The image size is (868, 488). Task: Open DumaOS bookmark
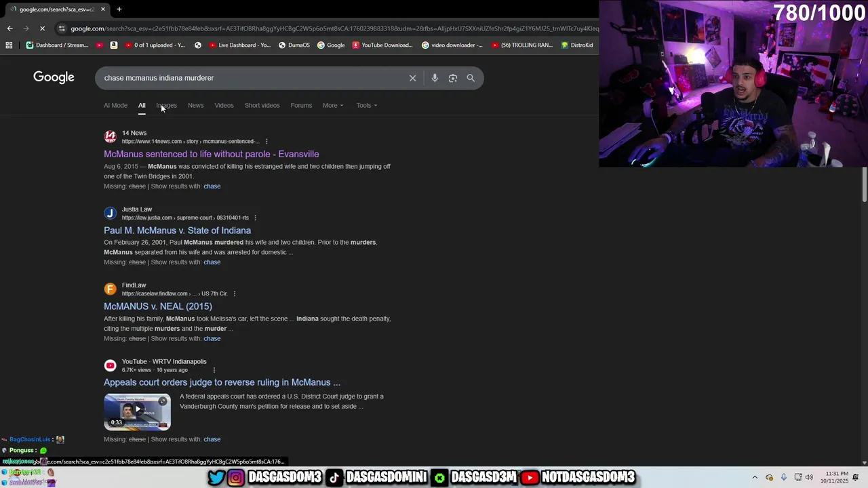point(294,45)
